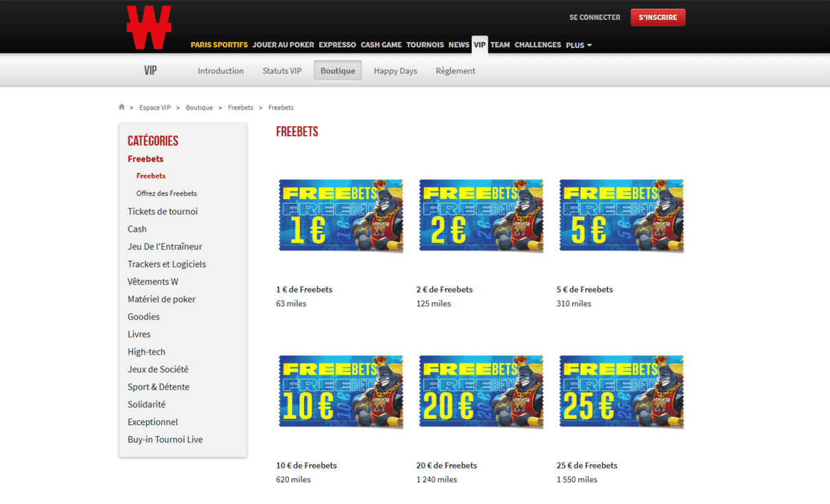Click the '125 miles' price text
The image size is (830, 504).
point(434,304)
